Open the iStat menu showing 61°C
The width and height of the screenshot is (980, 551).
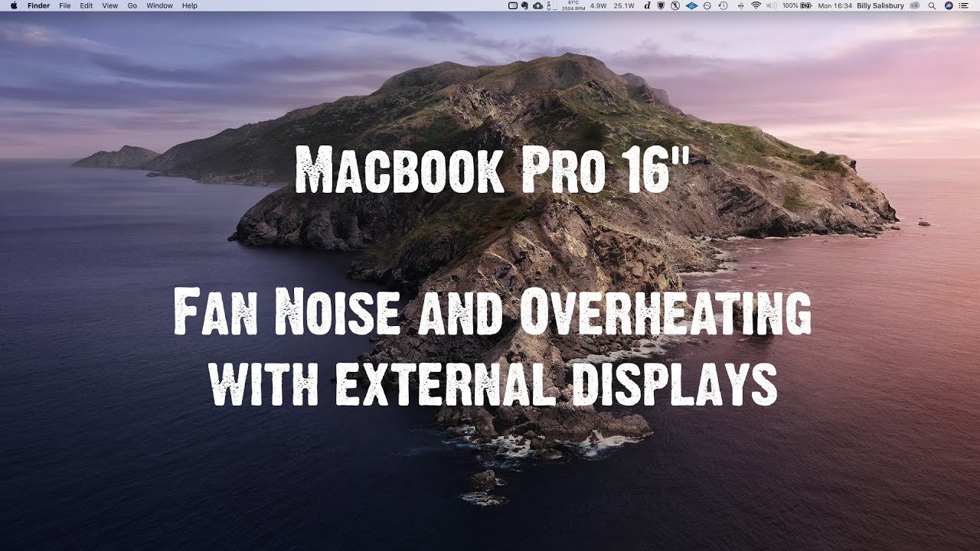tap(573, 6)
